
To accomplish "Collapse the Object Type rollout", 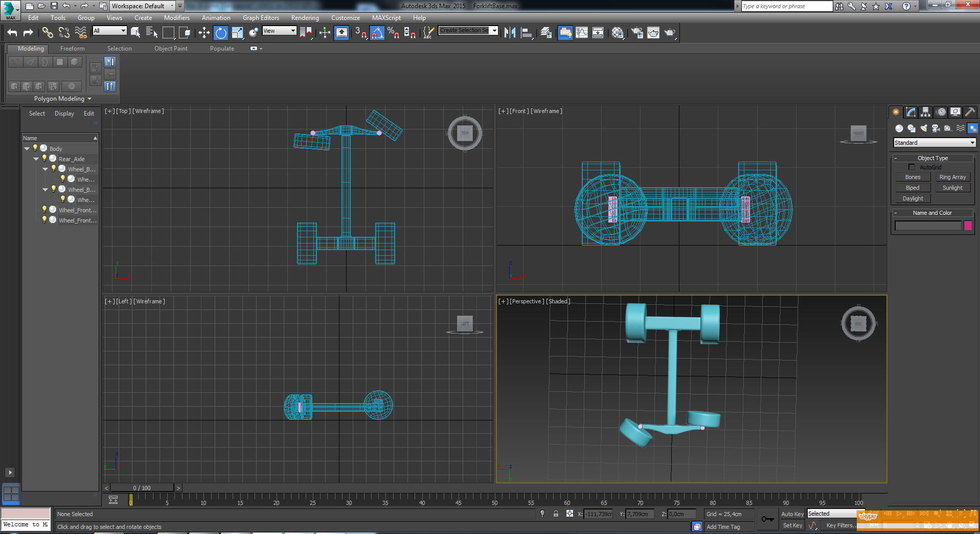I will [x=932, y=158].
